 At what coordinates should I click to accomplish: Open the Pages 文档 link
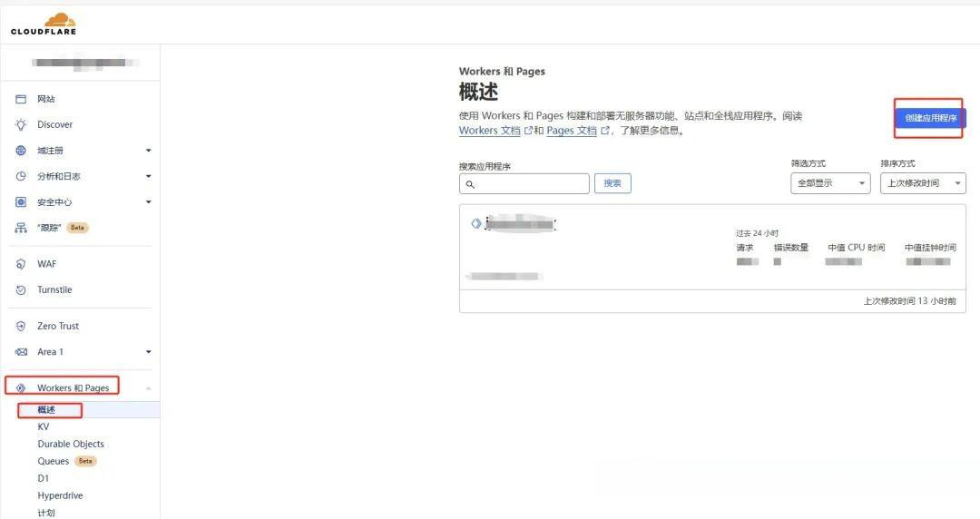tap(572, 131)
